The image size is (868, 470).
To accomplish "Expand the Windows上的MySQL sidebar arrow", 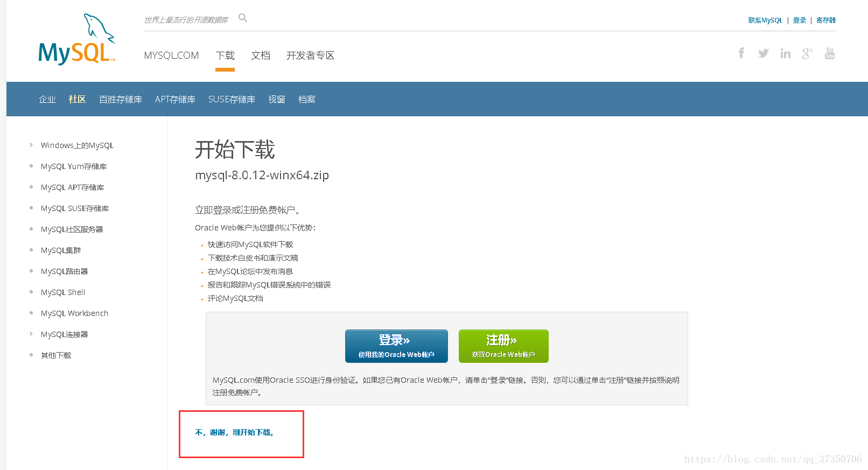I will [31, 145].
